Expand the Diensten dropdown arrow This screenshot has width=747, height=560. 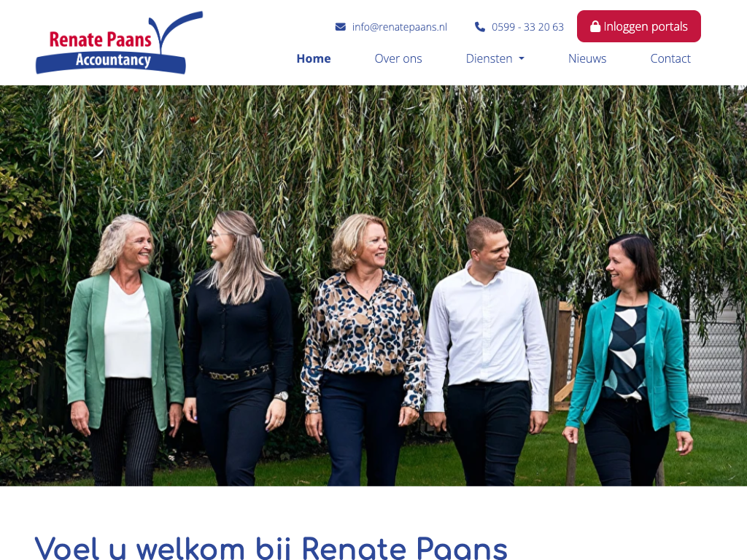pyautogui.click(x=521, y=58)
